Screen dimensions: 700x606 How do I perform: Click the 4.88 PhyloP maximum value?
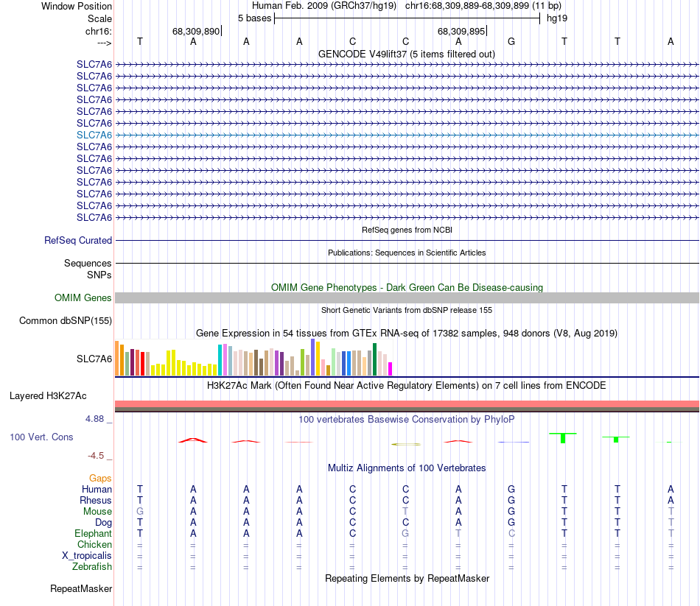click(94, 419)
